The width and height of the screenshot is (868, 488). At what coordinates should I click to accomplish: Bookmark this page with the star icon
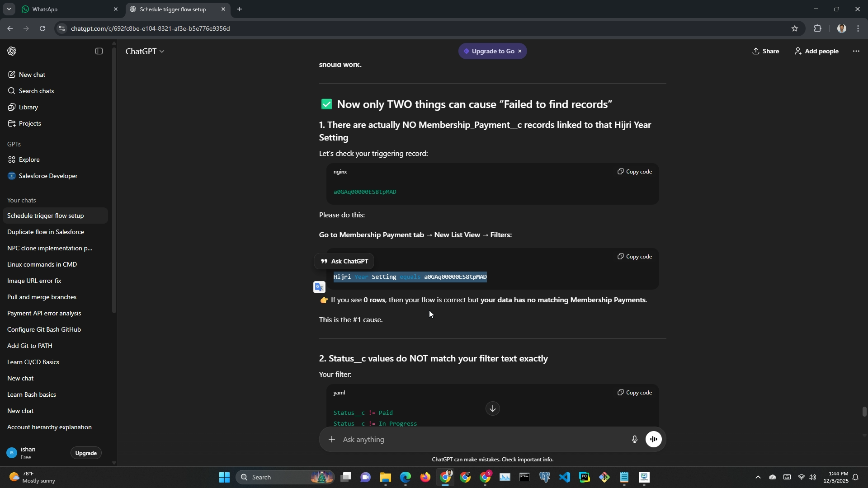tap(795, 28)
